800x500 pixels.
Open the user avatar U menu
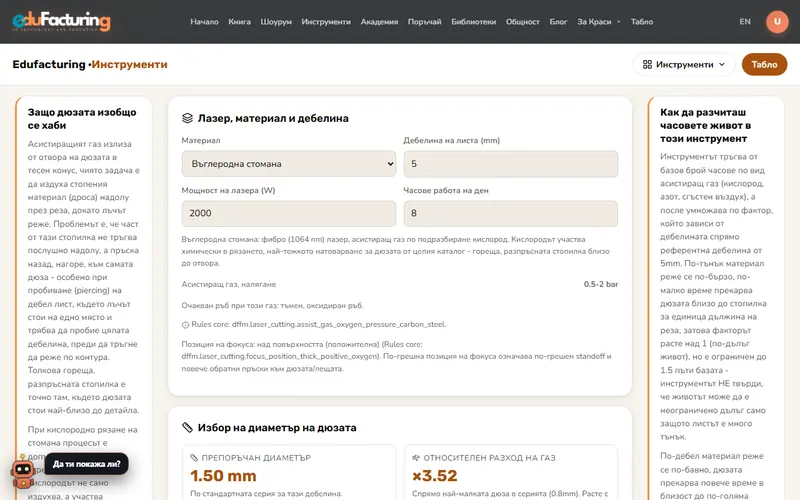[777, 21]
